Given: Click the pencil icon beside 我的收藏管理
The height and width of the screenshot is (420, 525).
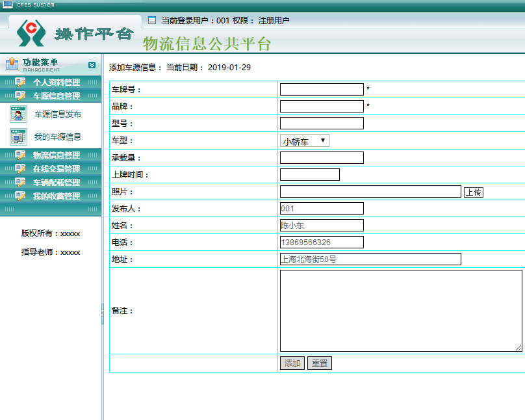Looking at the screenshot, I should (20, 196).
